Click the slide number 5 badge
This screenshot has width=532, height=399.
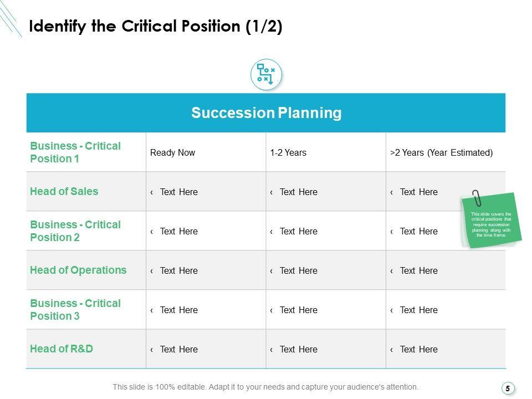pos(507,388)
